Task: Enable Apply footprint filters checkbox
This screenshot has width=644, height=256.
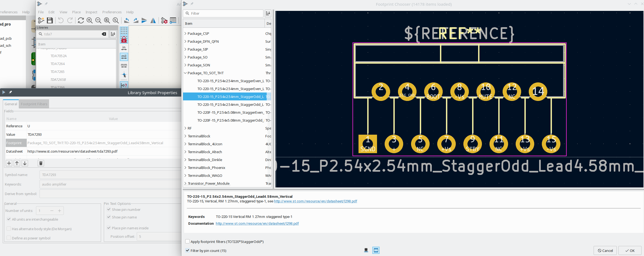Action: (x=187, y=242)
